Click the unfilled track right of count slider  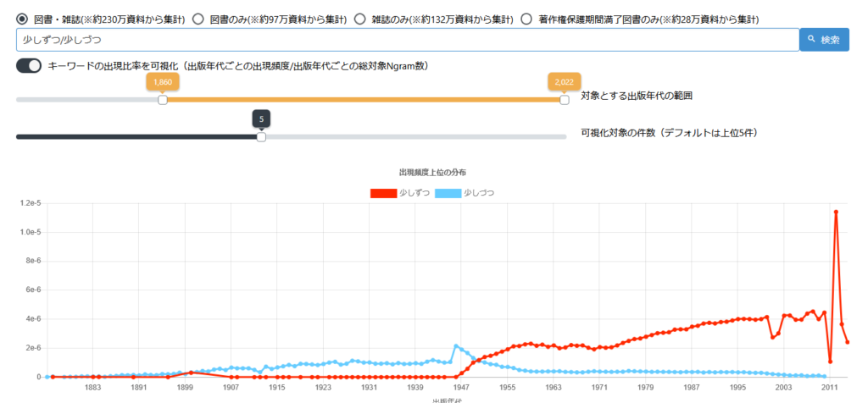pyautogui.click(x=415, y=137)
